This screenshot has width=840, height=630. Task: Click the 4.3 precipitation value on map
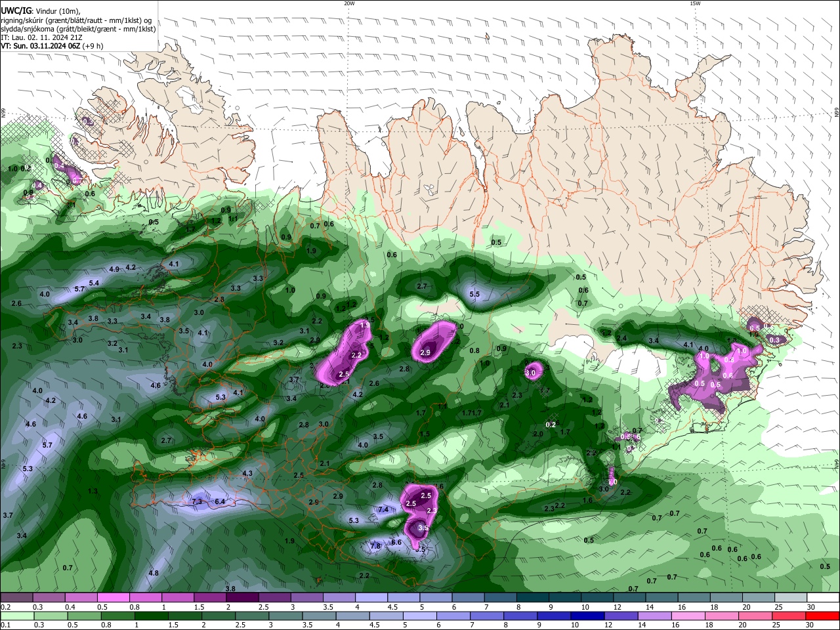tap(247, 473)
